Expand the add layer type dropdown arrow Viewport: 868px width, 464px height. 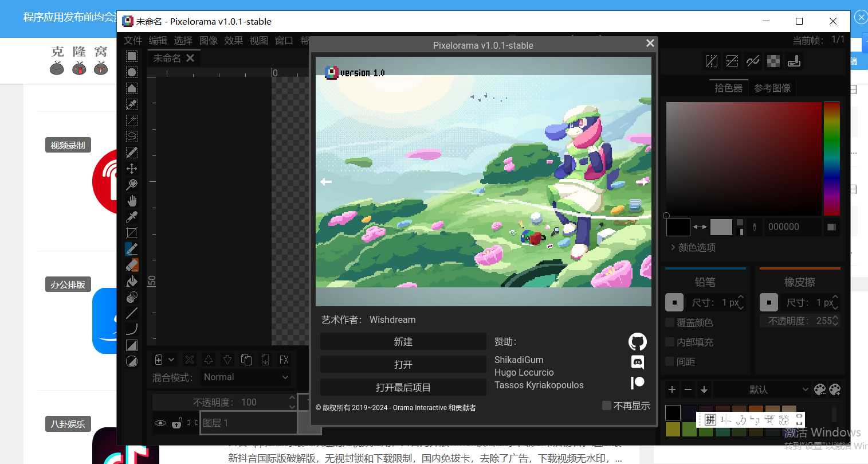point(171,360)
